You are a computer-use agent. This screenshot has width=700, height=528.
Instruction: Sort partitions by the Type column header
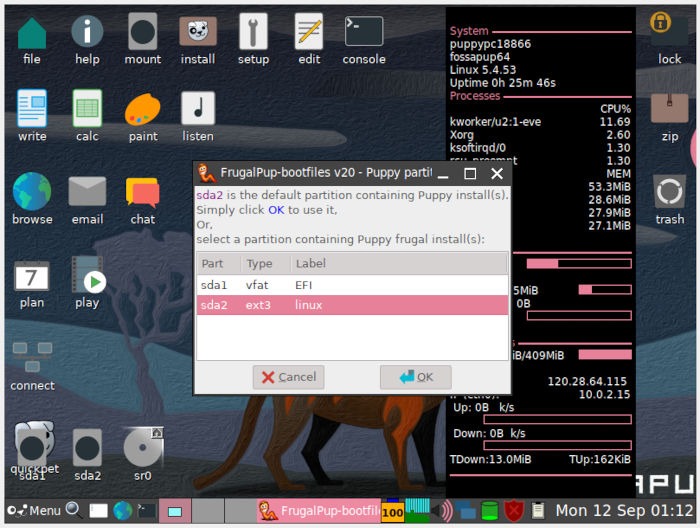point(266,263)
